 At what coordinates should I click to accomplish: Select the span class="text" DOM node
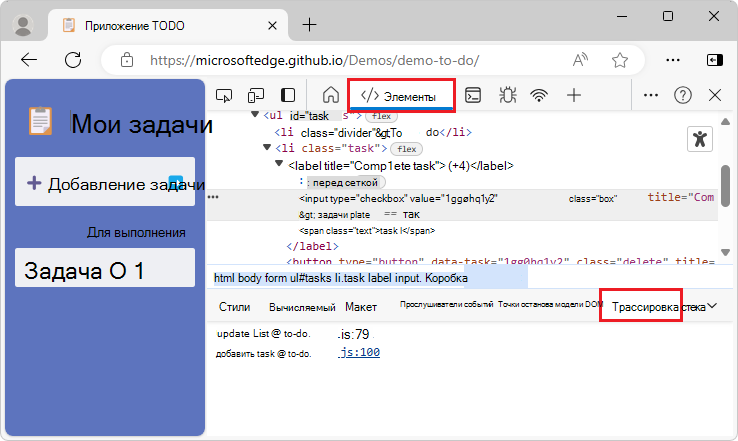point(367,231)
